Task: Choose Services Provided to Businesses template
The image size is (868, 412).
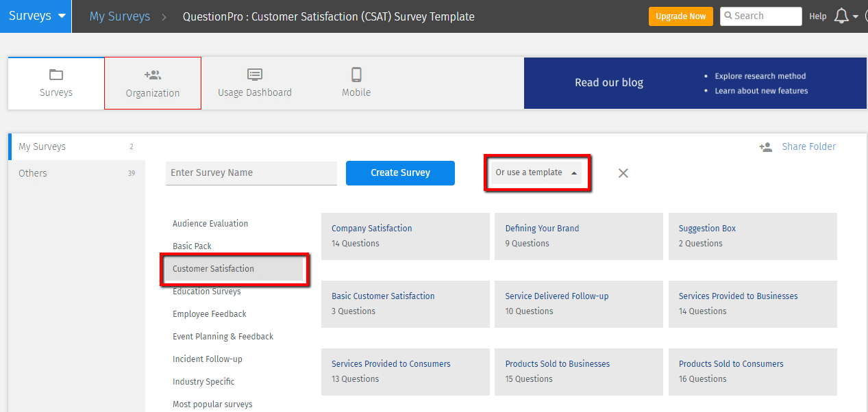Action: coord(753,304)
